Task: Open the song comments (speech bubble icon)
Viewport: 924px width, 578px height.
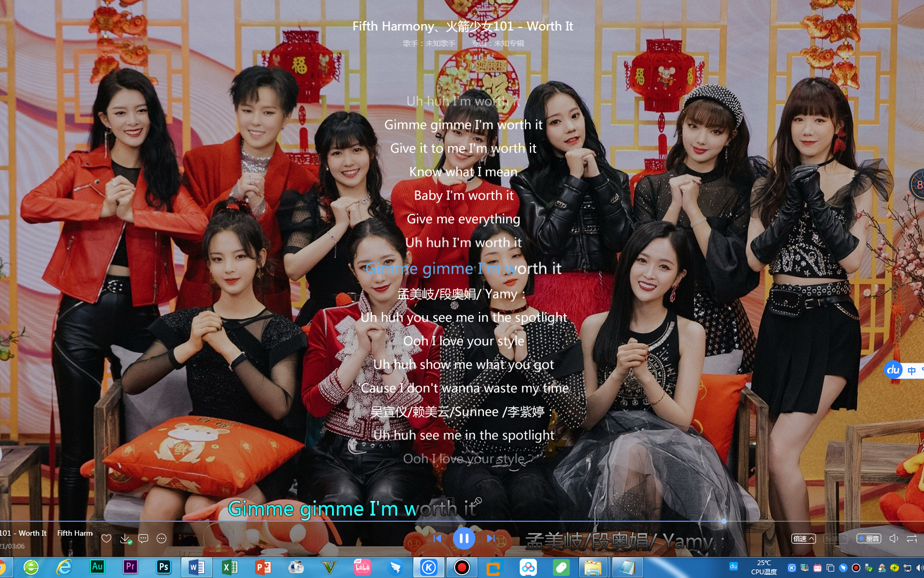Action: (x=143, y=539)
